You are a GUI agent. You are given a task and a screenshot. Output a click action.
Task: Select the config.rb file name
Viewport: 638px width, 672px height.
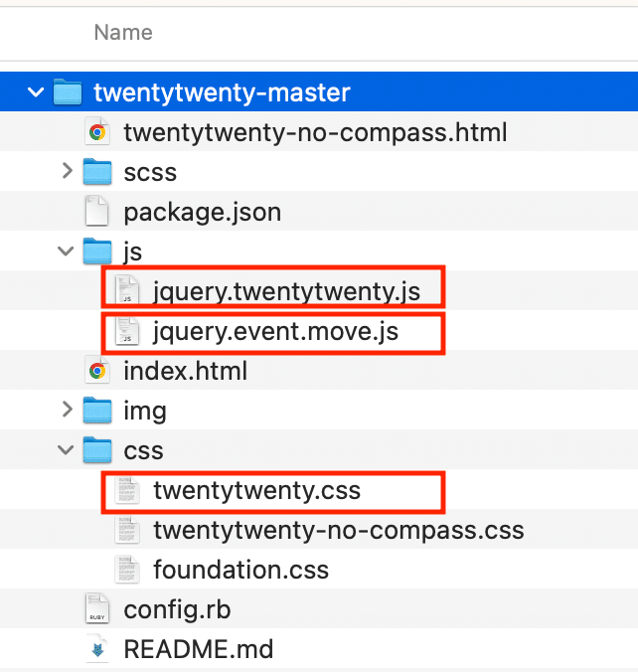(177, 609)
